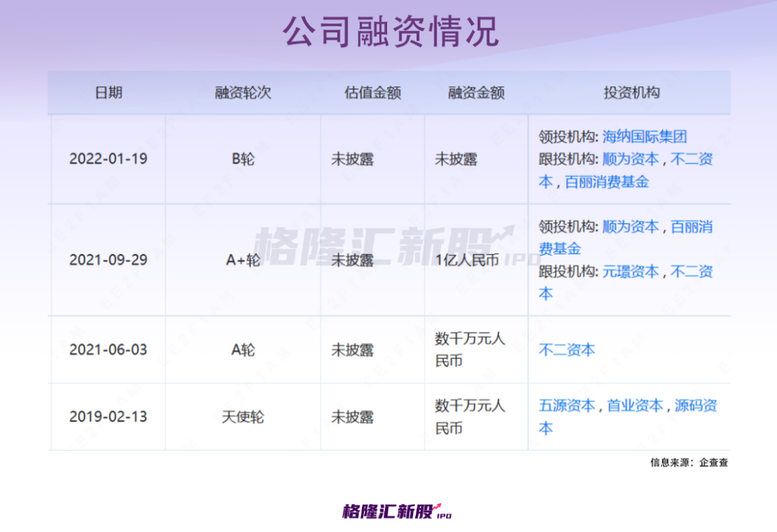Click the date 2022-01-19
This screenshot has height=532, width=777.
pos(109,159)
